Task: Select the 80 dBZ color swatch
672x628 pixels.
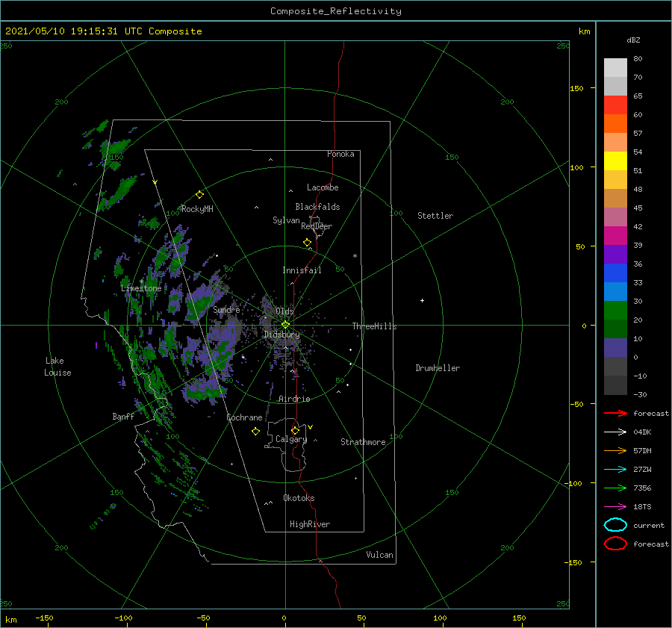Action: [x=615, y=68]
